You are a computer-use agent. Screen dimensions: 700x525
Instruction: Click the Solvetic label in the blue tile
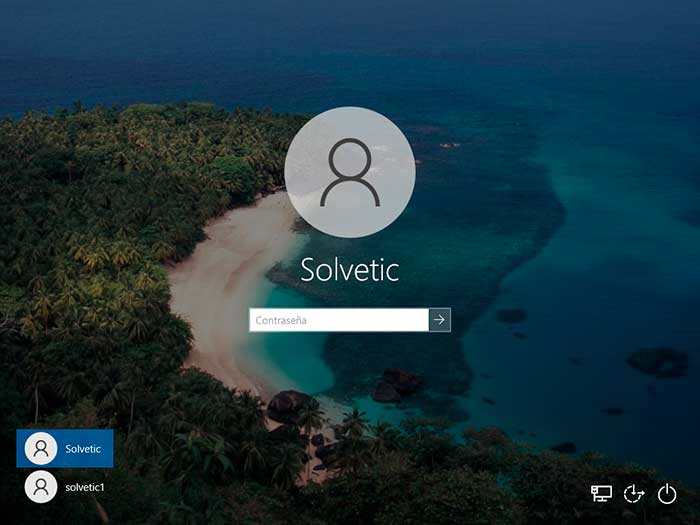coord(83,449)
